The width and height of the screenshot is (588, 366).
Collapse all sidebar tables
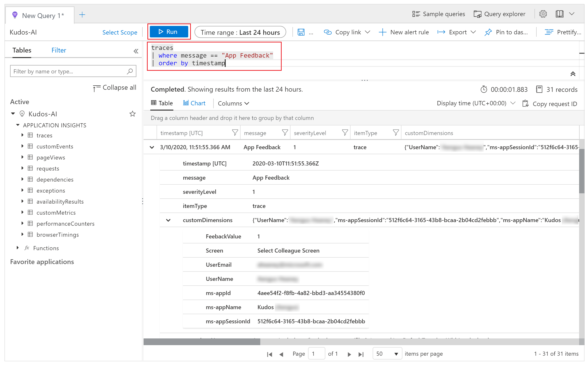point(114,87)
